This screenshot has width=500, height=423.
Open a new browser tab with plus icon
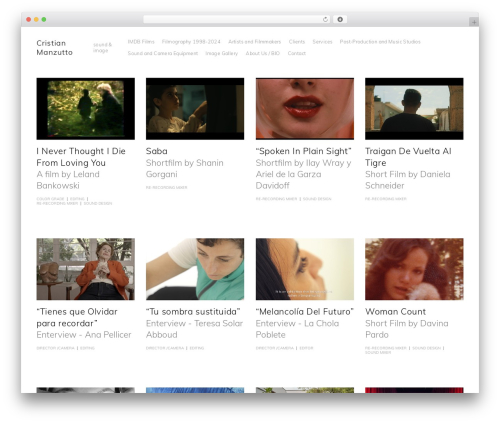click(474, 22)
